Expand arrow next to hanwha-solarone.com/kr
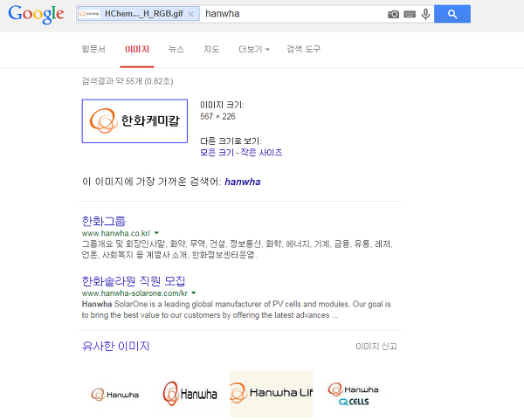Screen dimensions: 524x420 pyautogui.click(x=194, y=293)
